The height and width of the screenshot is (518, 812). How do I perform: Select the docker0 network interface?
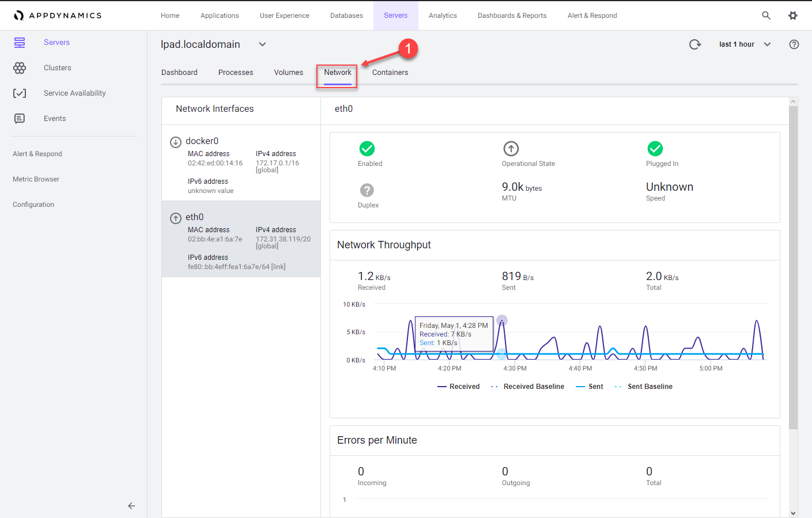tap(241, 163)
